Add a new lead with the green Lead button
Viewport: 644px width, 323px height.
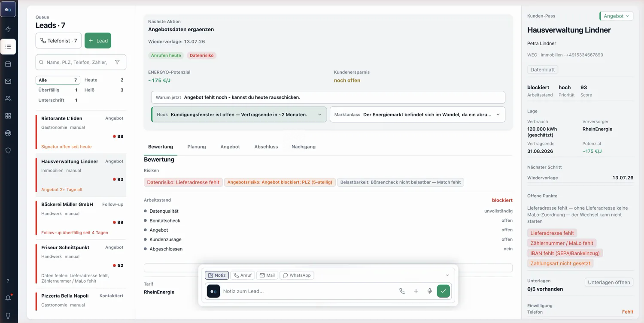[x=98, y=41]
